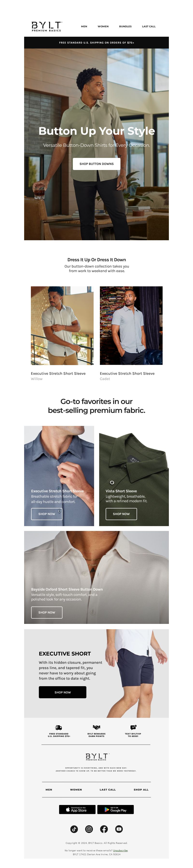Image resolution: width=193 pixels, height=868 pixels.
Task: Open the Willow Executive Stretch shirt photo
Action: [x=62, y=325]
